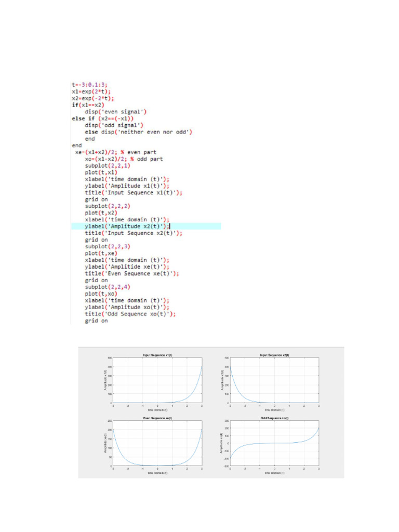
Task: Click the 'Even Sequence xe(t)' graph heading
Action: click(157, 418)
